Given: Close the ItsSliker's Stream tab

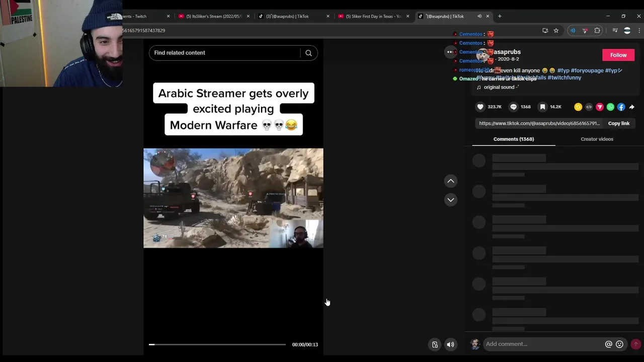Looking at the screenshot, I should [x=248, y=16].
